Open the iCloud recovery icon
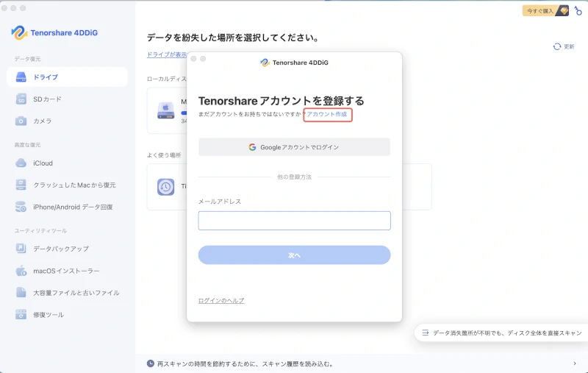The image size is (588, 373). point(21,163)
